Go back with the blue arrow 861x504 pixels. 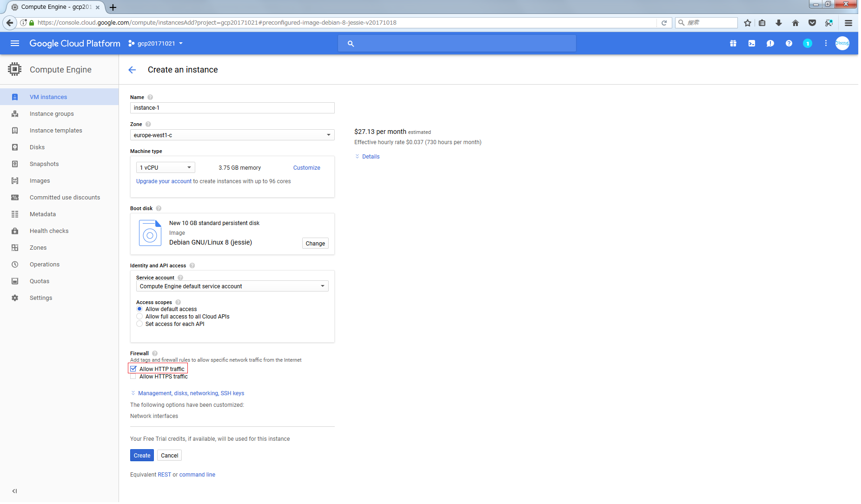[x=132, y=70]
